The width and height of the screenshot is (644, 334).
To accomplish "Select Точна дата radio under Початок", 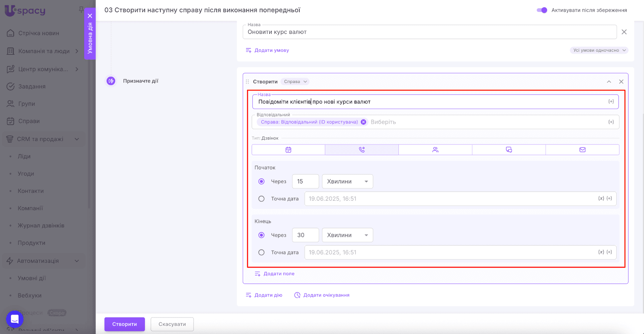I will pos(262,199).
